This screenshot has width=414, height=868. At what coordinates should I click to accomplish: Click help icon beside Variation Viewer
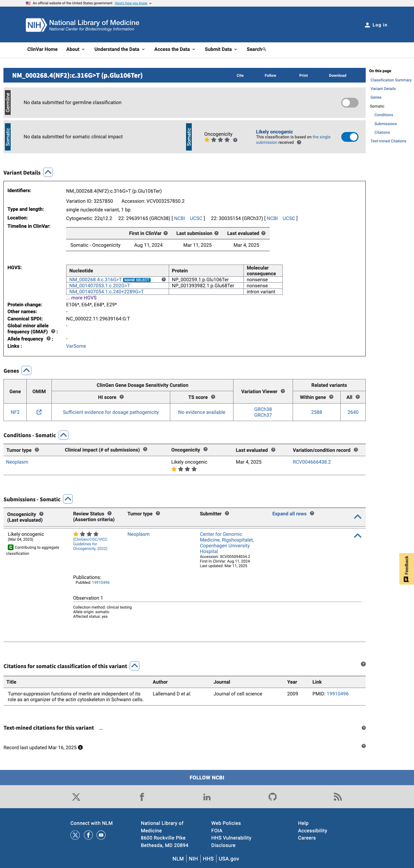(x=283, y=391)
